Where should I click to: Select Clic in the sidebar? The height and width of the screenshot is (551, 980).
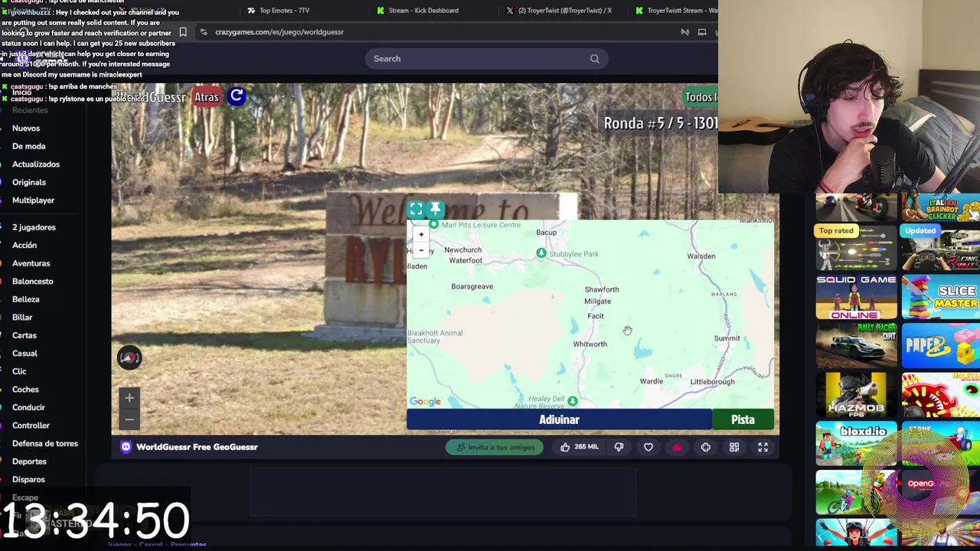[19, 371]
